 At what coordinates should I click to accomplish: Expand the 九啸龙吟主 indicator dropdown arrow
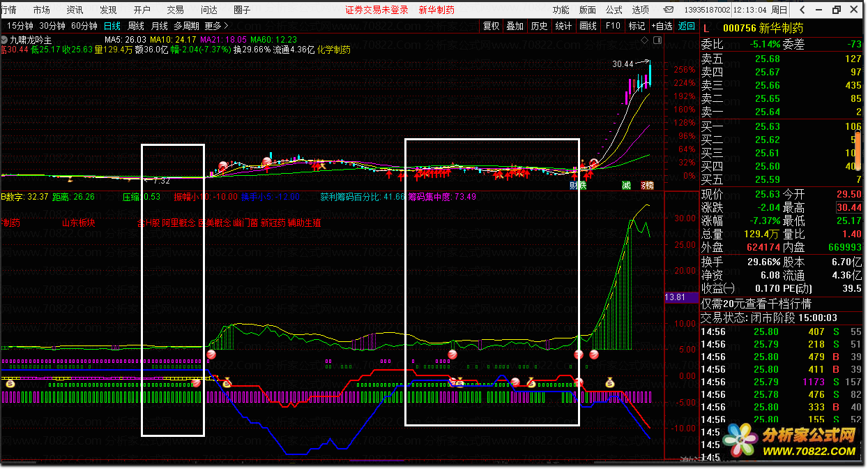point(5,40)
